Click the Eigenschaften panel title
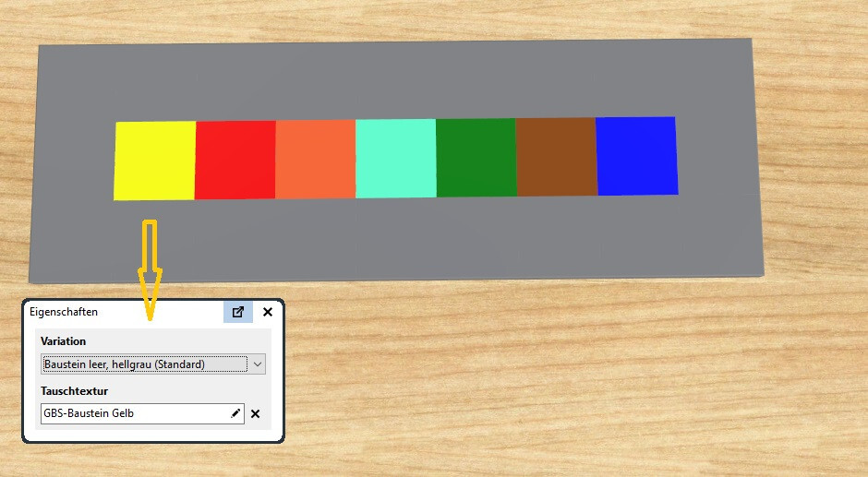868x477 pixels. pyautogui.click(x=64, y=312)
